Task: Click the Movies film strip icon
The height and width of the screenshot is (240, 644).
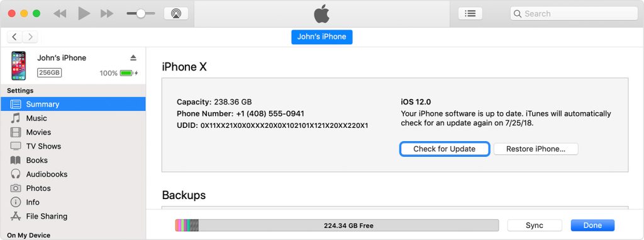Action: coord(16,132)
